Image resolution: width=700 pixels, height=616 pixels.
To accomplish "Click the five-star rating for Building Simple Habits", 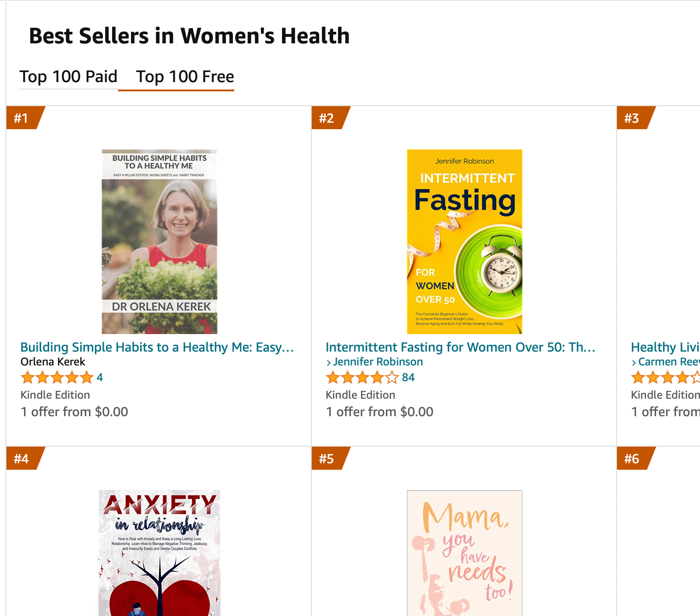I will click(x=57, y=378).
